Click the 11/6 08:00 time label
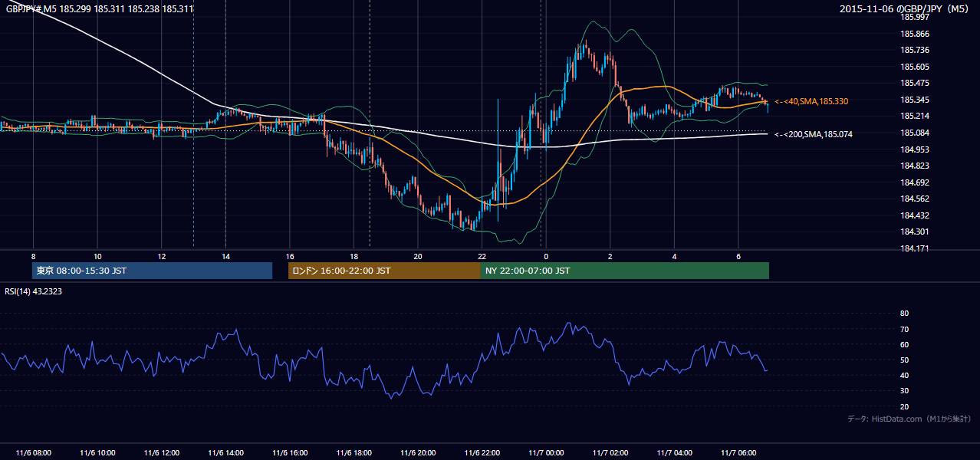Viewport: 980px width, 460px height. click(x=33, y=452)
